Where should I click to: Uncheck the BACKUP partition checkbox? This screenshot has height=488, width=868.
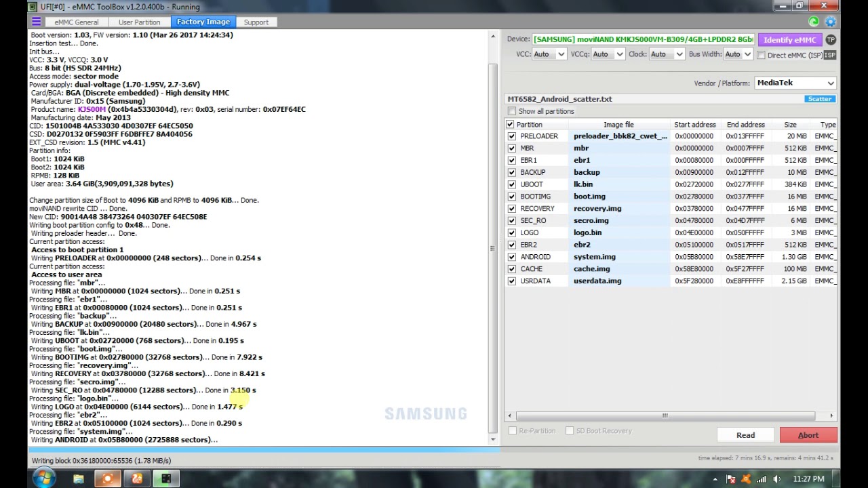[x=512, y=172]
